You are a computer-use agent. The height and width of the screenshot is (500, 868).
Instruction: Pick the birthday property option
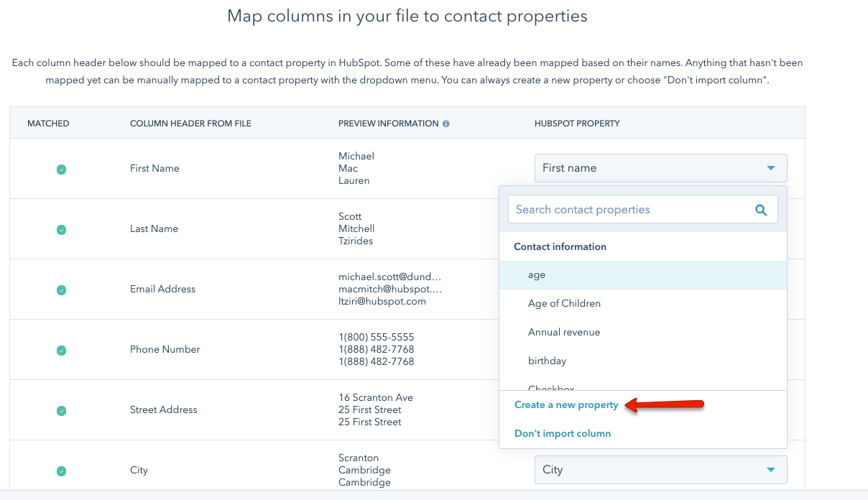point(547,361)
